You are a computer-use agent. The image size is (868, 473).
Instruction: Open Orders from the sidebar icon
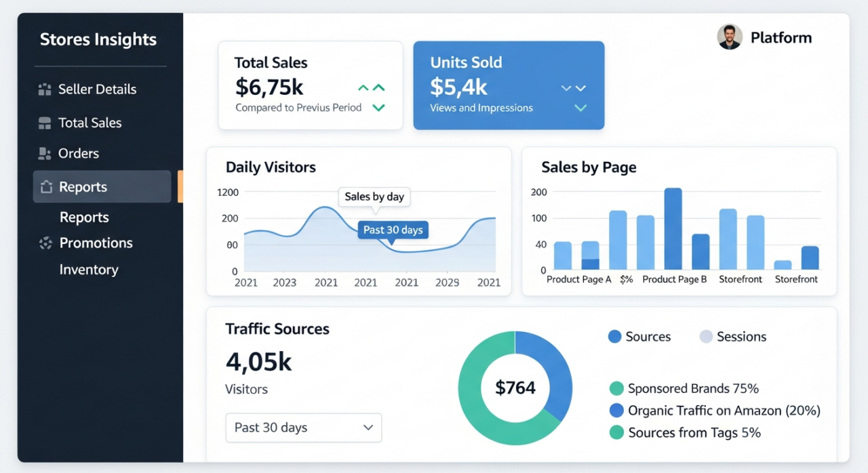[43, 153]
